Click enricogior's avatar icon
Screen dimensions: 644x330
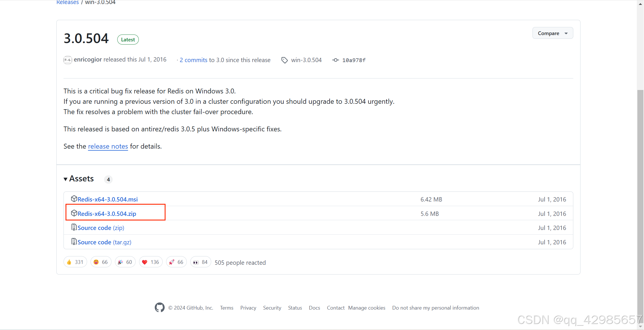[68, 60]
